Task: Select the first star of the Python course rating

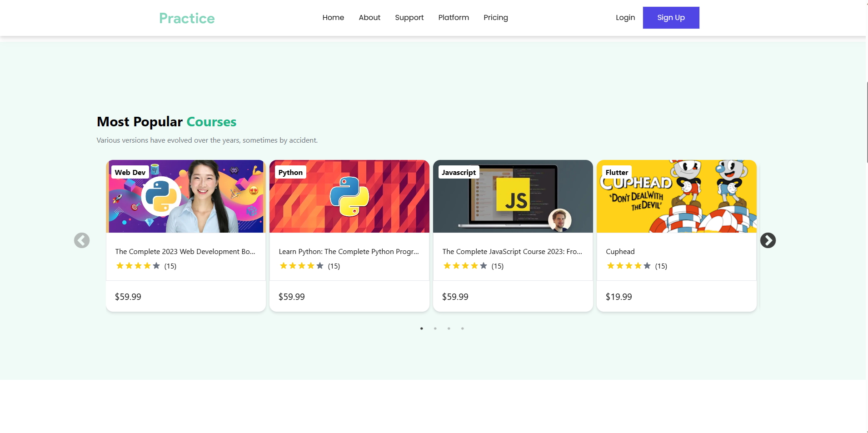Action: 283,266
